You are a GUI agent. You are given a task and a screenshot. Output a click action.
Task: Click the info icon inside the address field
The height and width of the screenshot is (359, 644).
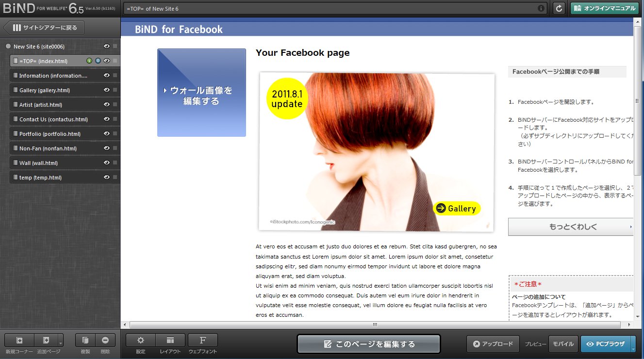pos(541,9)
